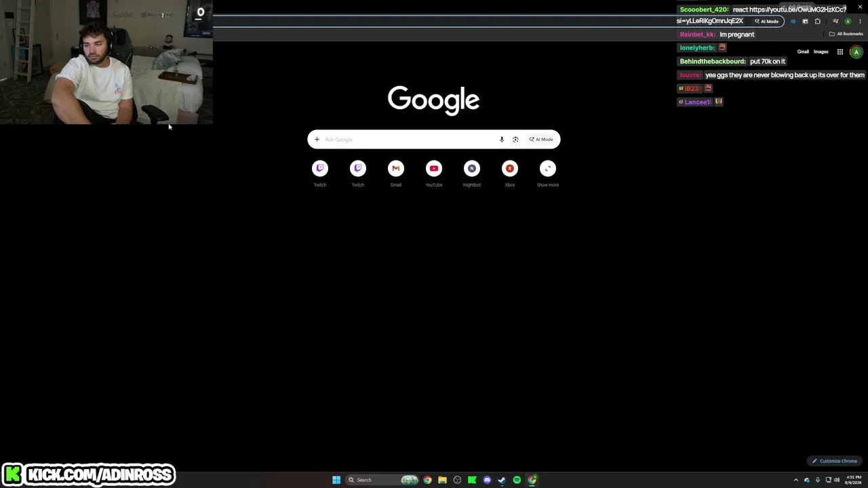Open the Gmail link in Google header
The height and width of the screenshot is (488, 868).
(803, 52)
